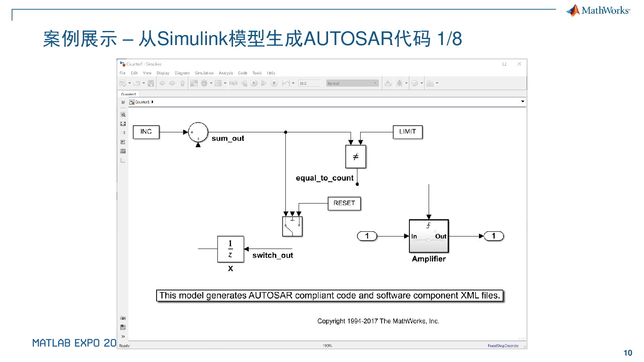Toggle the sample time legend palette icon
The height and width of the screenshot is (362, 644).
click(x=123, y=133)
